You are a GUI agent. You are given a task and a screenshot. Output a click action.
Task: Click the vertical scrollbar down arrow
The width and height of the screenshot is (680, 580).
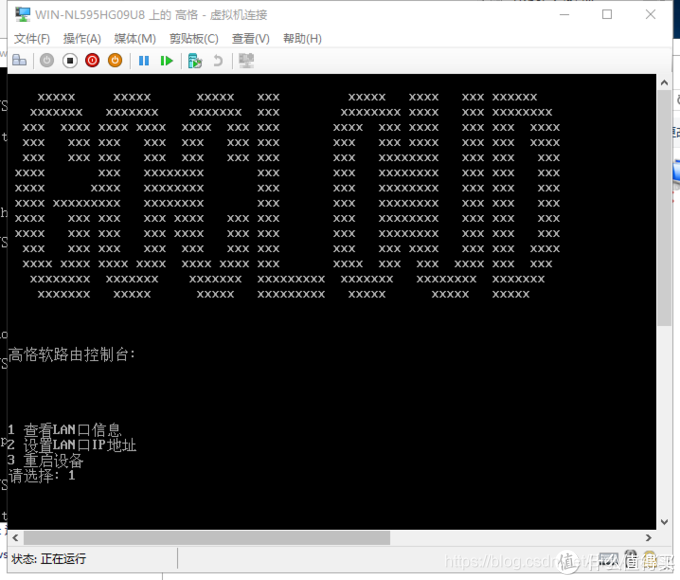(664, 522)
